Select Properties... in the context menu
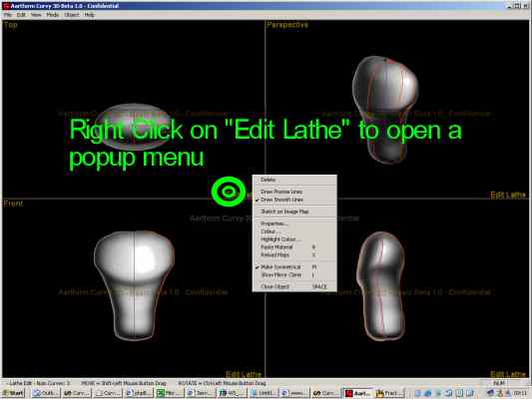This screenshot has width=532, height=399. (x=274, y=223)
